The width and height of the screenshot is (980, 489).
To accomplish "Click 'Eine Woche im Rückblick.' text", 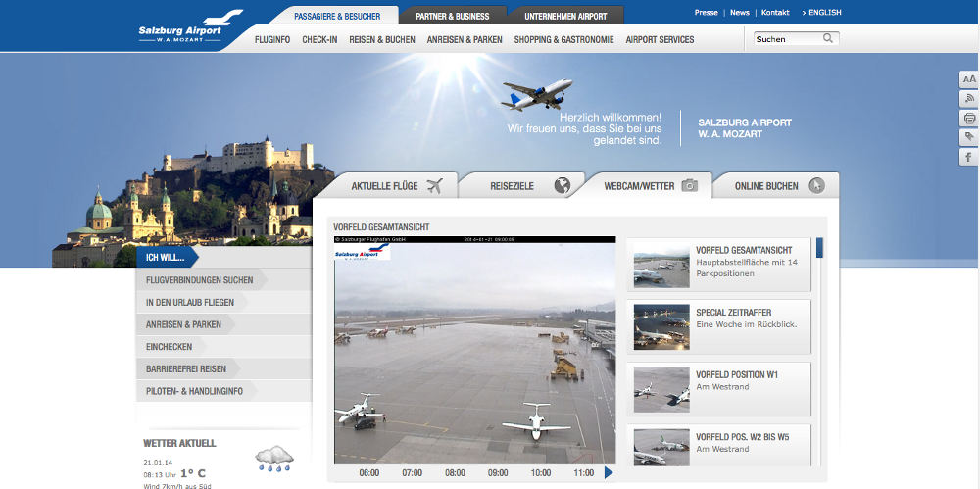I will point(747,324).
